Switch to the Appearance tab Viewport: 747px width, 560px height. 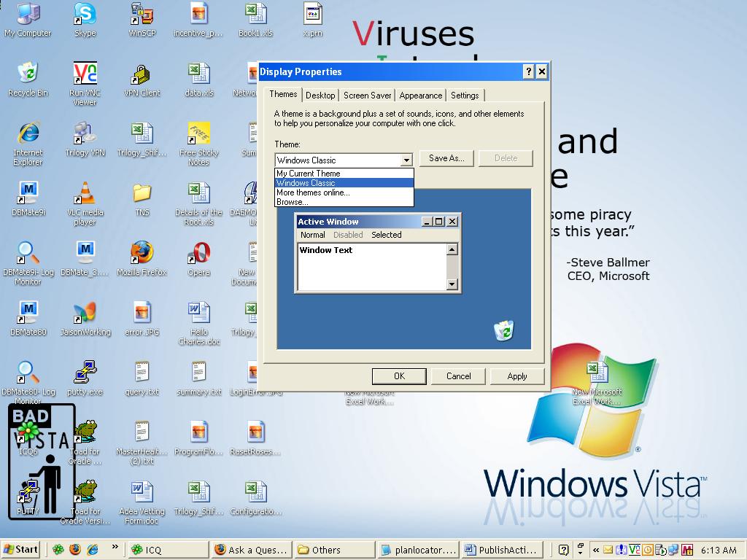(x=421, y=96)
